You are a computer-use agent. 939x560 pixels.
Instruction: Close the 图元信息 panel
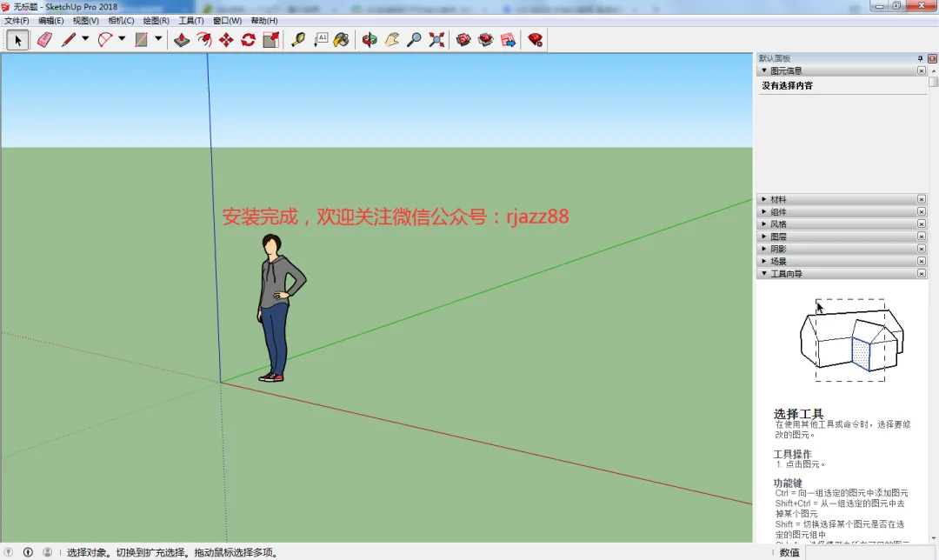point(922,70)
